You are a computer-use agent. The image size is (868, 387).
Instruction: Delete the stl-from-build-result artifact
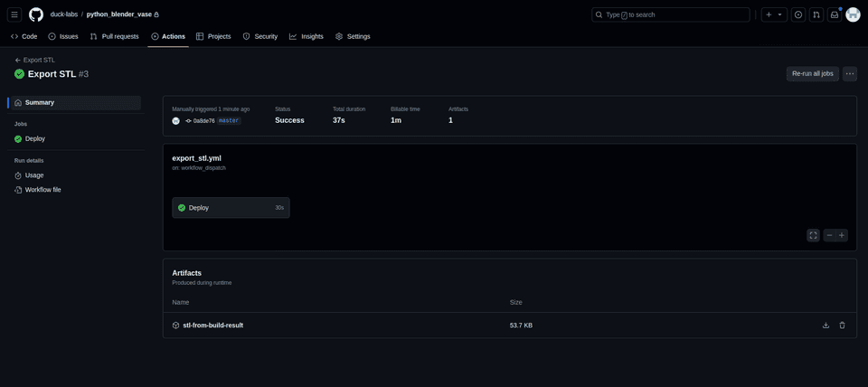pyautogui.click(x=842, y=326)
